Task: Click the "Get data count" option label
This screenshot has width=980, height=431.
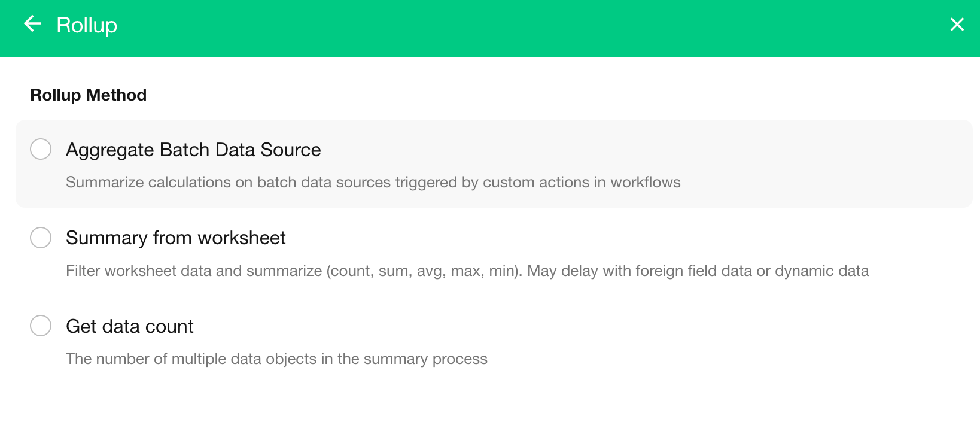Action: tap(130, 327)
